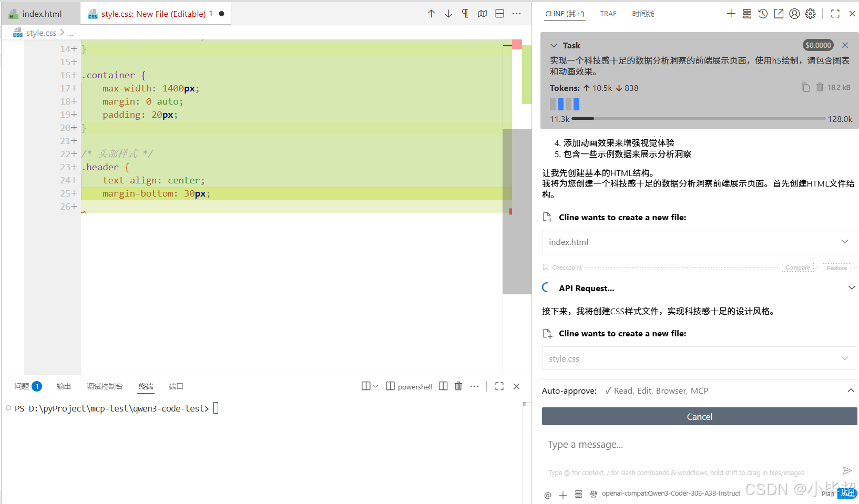Collapse the Task section in Cline
Viewport: 859px width, 504px height.
coord(554,45)
